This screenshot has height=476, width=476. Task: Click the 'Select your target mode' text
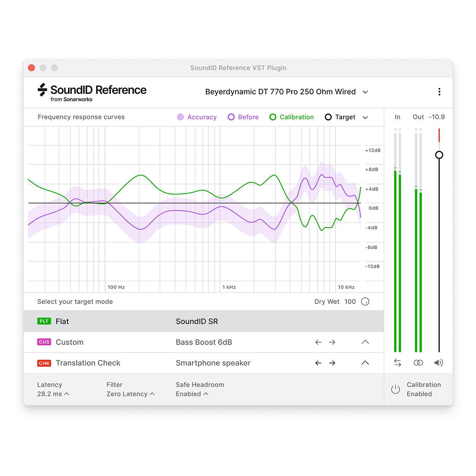[75, 302]
